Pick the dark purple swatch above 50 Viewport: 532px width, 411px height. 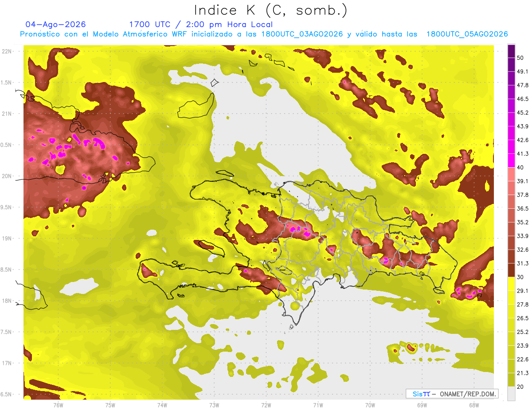[x=511, y=51]
